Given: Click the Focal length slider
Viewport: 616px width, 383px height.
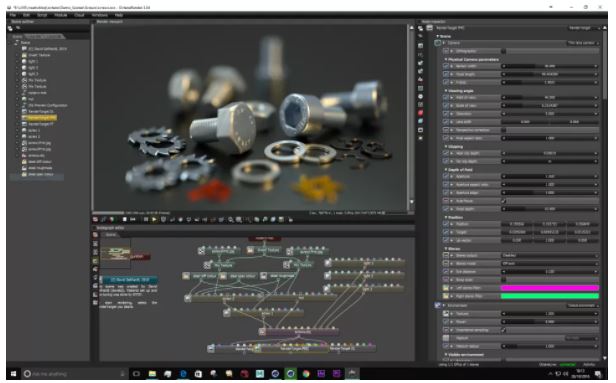Looking at the screenshot, I should 550,74.
